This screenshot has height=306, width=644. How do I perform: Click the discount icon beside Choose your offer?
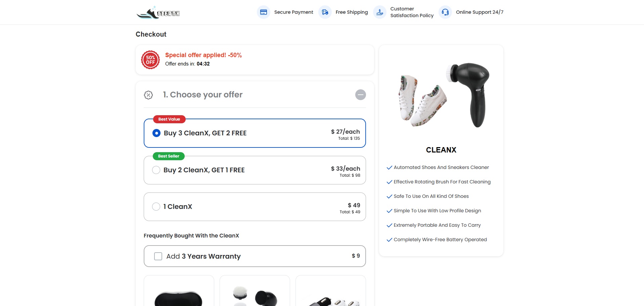point(148,95)
